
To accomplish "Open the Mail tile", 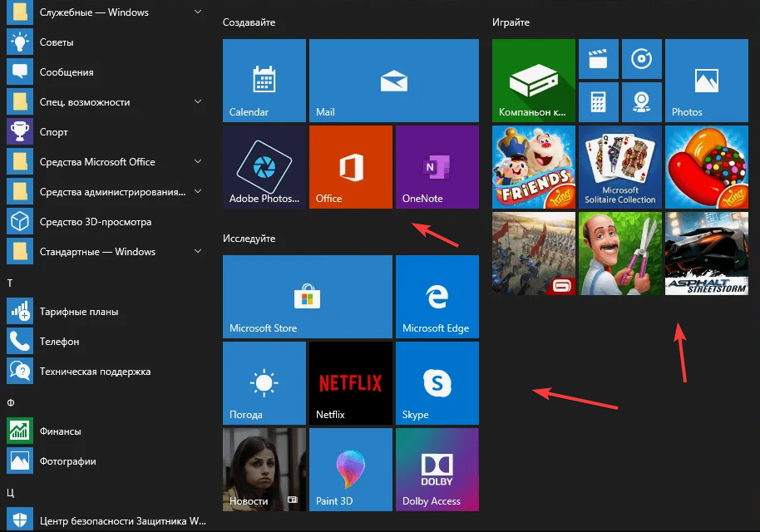I will pos(393,81).
